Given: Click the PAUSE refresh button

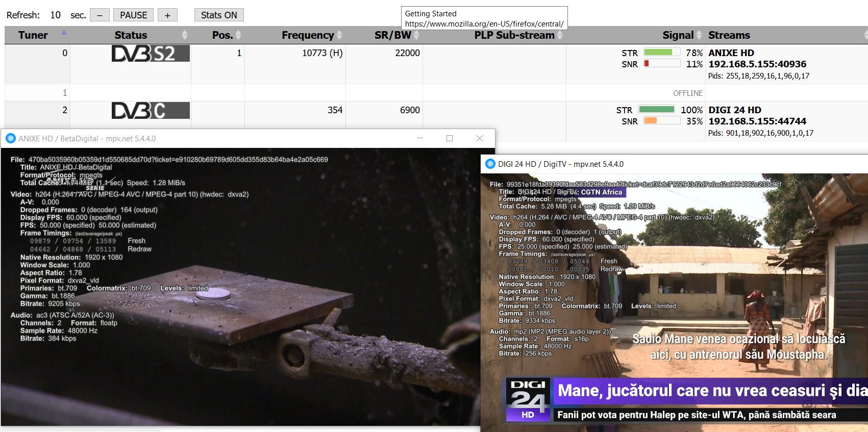Looking at the screenshot, I should pos(134,15).
